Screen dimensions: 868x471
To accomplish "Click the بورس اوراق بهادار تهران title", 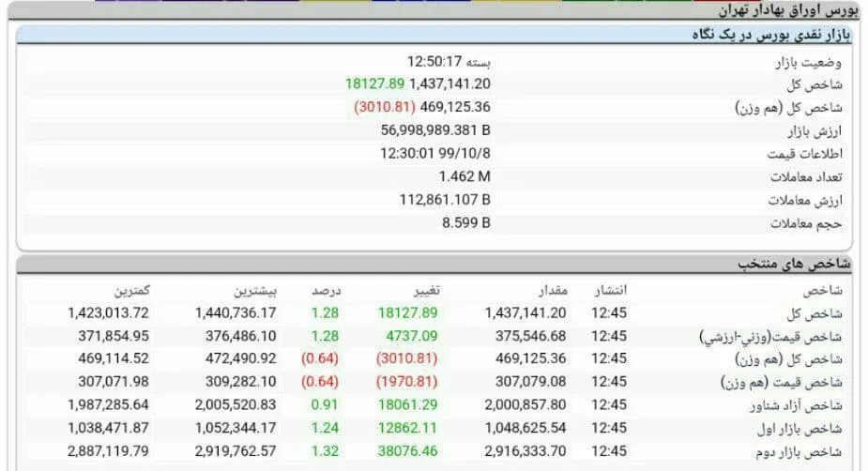I will (787, 10).
